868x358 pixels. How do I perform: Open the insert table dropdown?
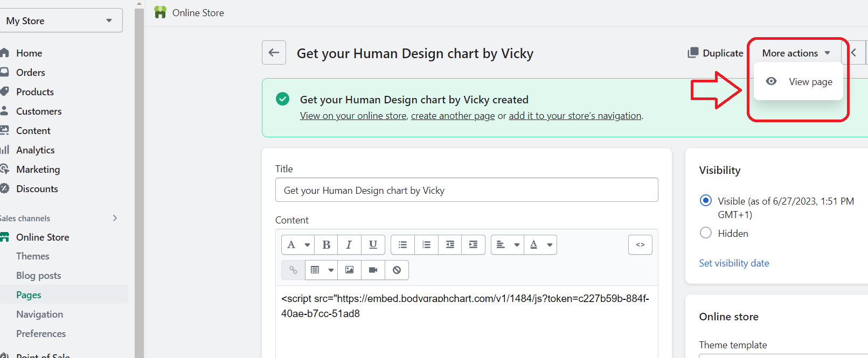point(321,270)
